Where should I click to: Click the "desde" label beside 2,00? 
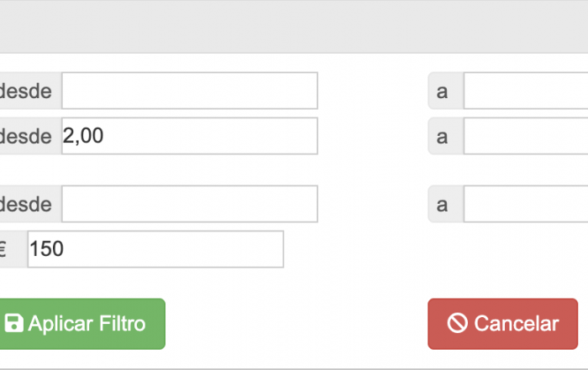point(26,136)
